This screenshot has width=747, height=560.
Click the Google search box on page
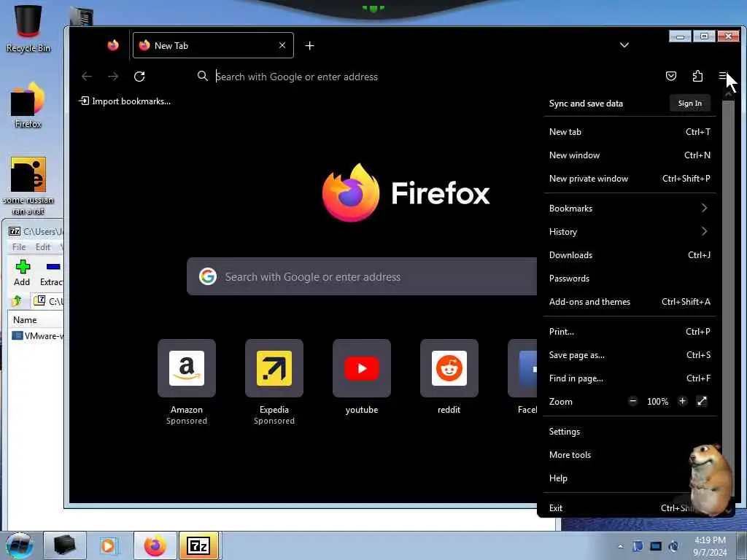coord(362,276)
